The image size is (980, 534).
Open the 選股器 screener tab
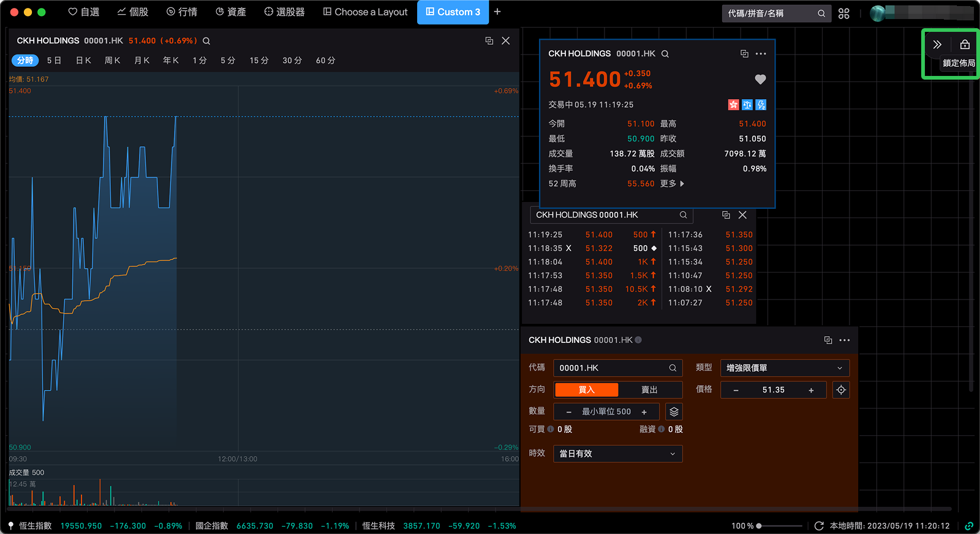284,12
